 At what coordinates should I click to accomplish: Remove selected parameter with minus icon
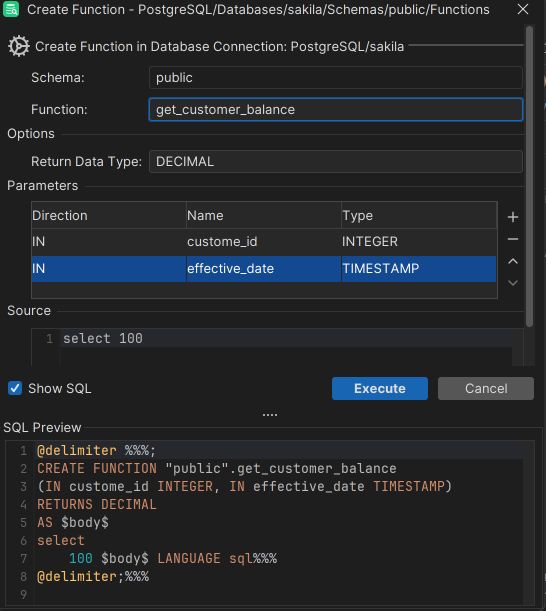[x=513, y=239]
